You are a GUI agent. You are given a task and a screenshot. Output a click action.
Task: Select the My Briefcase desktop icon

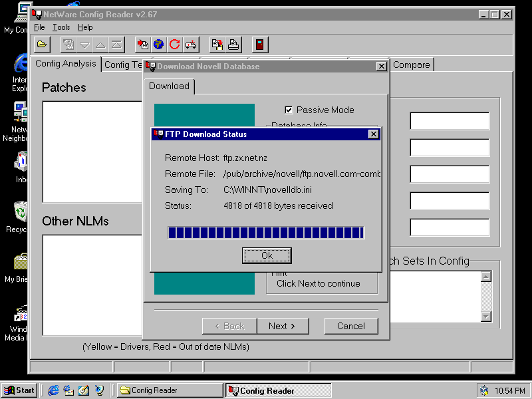point(16,267)
